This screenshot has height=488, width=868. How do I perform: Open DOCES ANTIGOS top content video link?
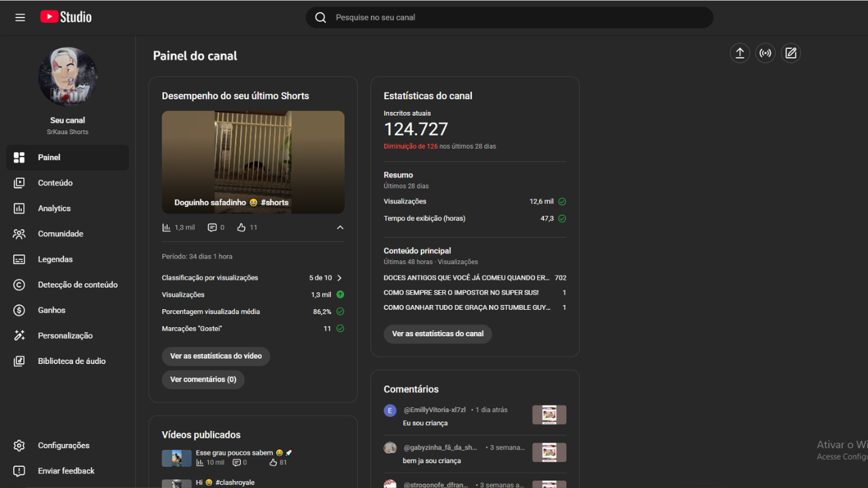tap(467, 278)
